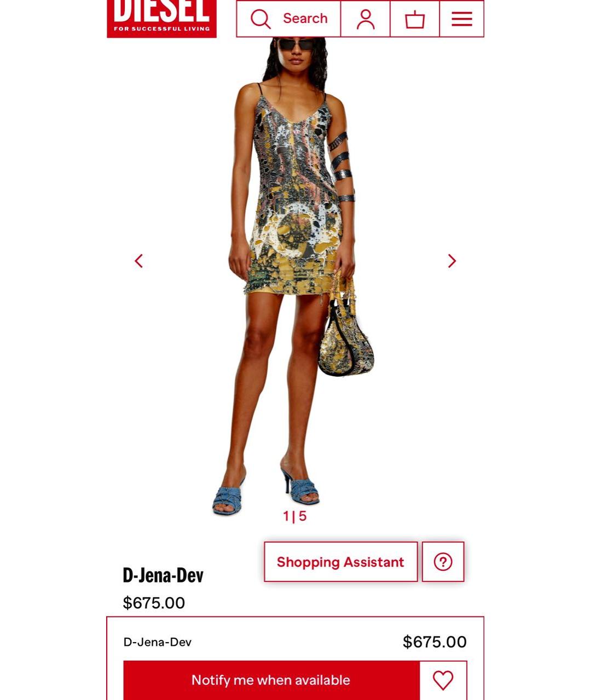Launch the Shopping Assistant

click(x=340, y=562)
